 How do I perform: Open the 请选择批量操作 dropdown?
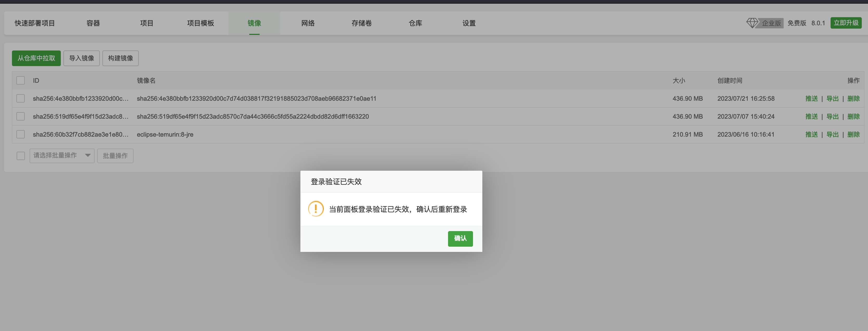(x=62, y=156)
